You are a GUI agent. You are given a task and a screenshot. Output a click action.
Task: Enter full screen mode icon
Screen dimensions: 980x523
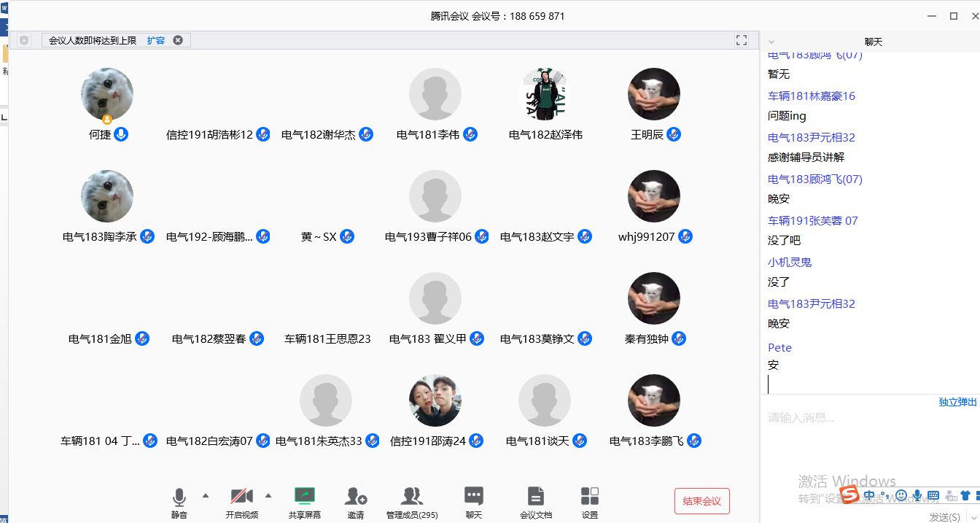coord(742,40)
